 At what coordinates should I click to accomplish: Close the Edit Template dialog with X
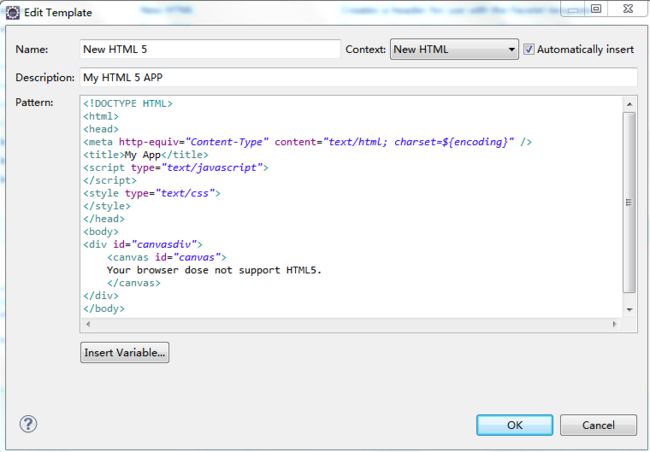click(x=628, y=8)
